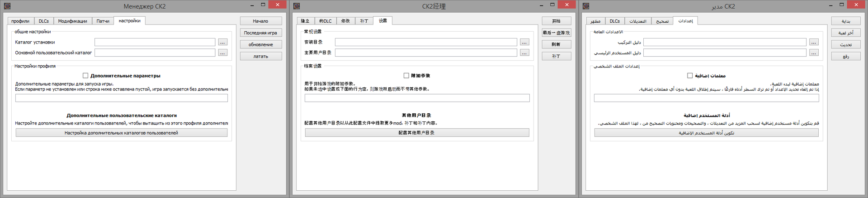
Task: Open the 修改 tab
Action: (345, 21)
